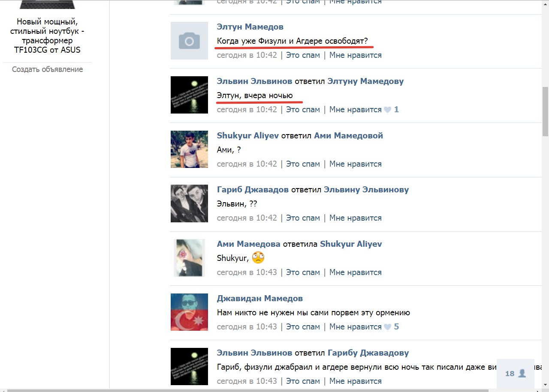This screenshot has width=549, height=392.
Task: Click the vertical scrollbar thumb
Action: (x=545, y=111)
